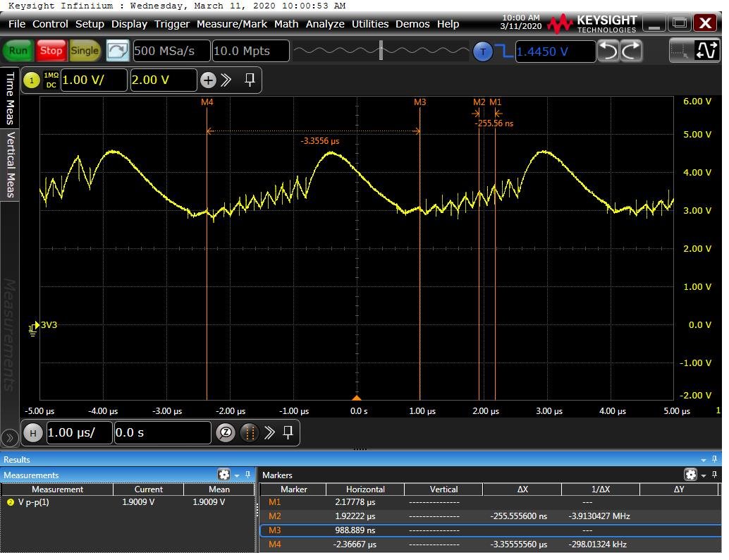Click the pin icon on horizontal toolbar
This screenshot has height=560, width=729.
click(x=288, y=432)
